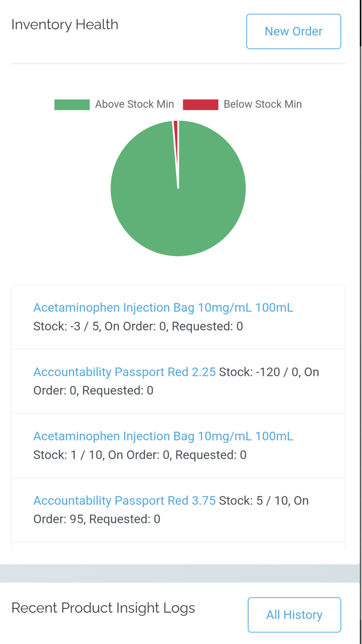Open Accountability Passport Red 3.75 link
Screen dimensions: 362x644
(x=124, y=501)
